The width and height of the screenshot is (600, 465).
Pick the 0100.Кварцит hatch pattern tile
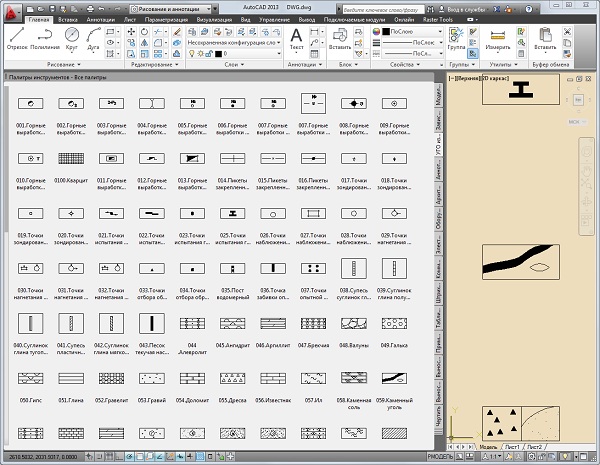[x=72, y=158]
